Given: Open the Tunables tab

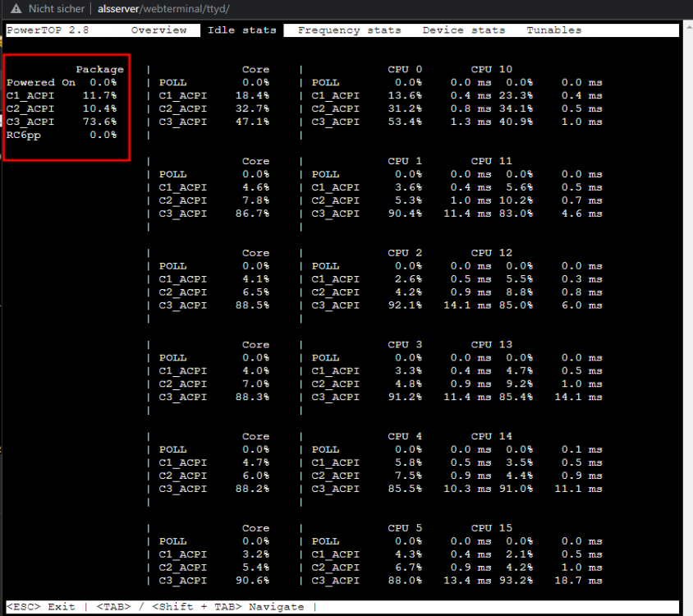Looking at the screenshot, I should pos(553,30).
